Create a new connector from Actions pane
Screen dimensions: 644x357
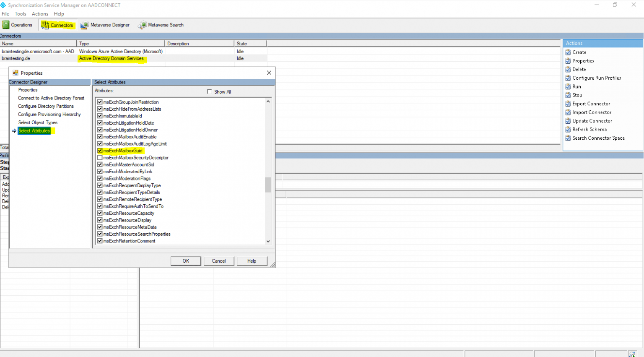[579, 52]
